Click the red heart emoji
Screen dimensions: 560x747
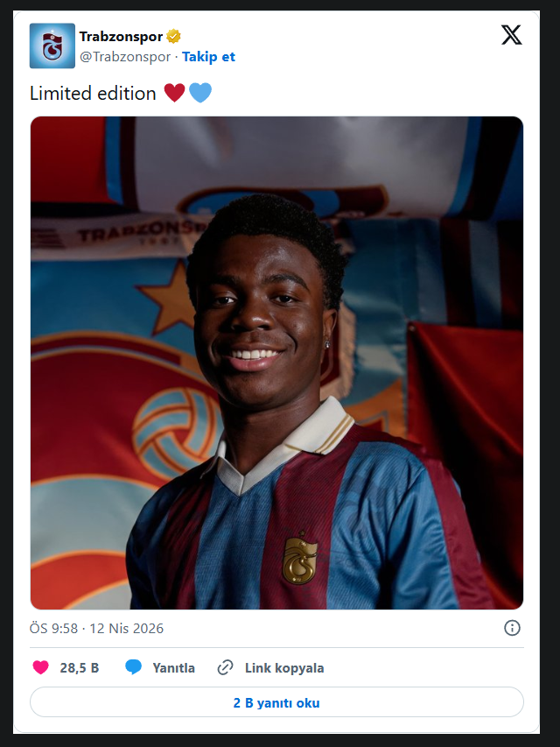pyautogui.click(x=174, y=93)
